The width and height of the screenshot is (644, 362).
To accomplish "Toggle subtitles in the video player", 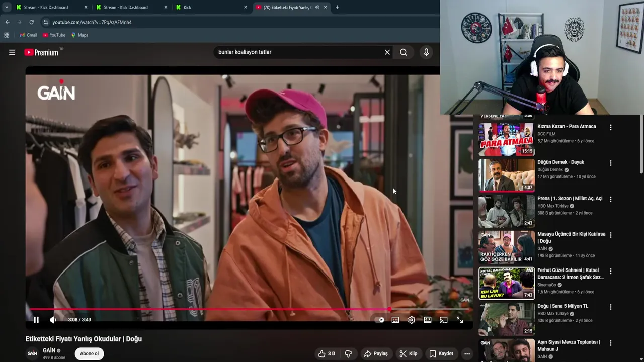I will pyautogui.click(x=395, y=320).
